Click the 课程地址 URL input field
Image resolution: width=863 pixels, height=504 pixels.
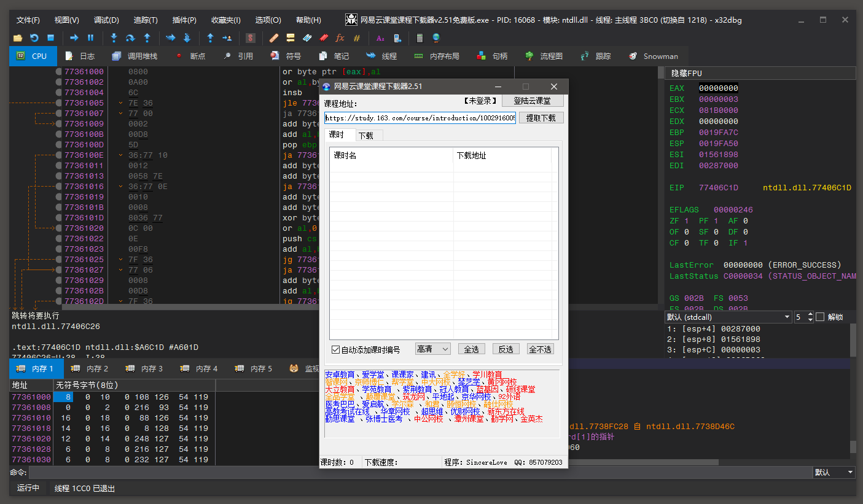(x=420, y=118)
